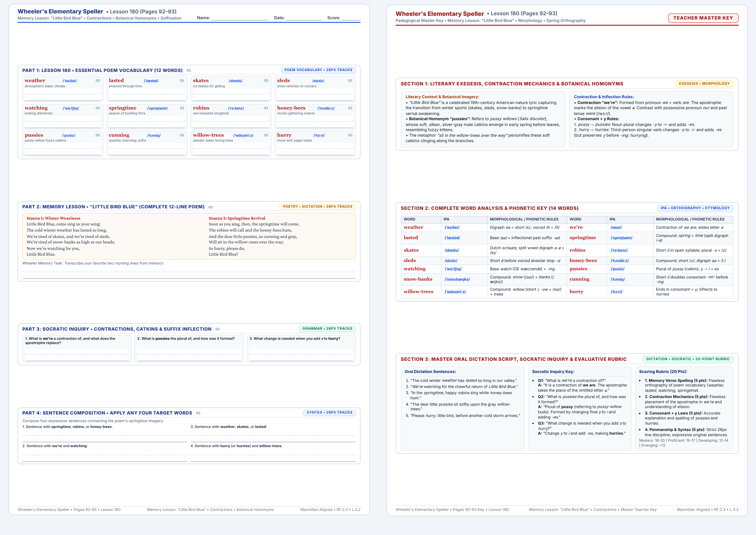
Task: Click the Stanza 1: Winter Weariness heading
Action: (x=53, y=218)
